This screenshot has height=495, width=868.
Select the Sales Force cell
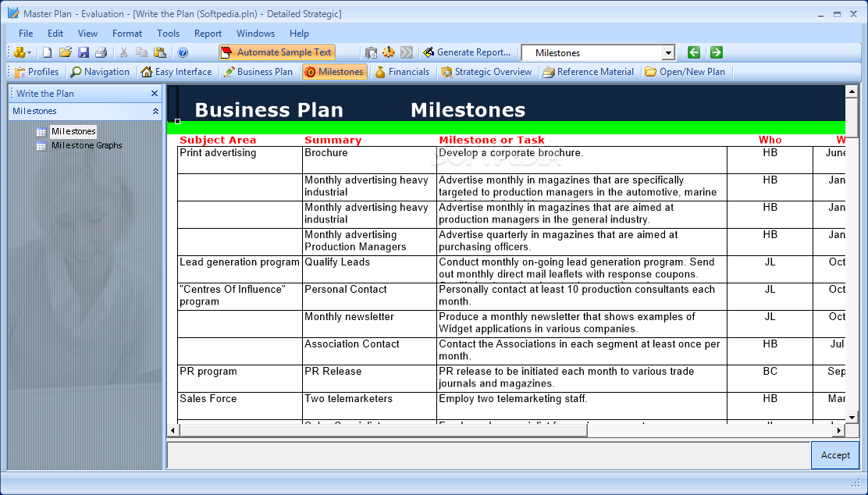tap(240, 405)
